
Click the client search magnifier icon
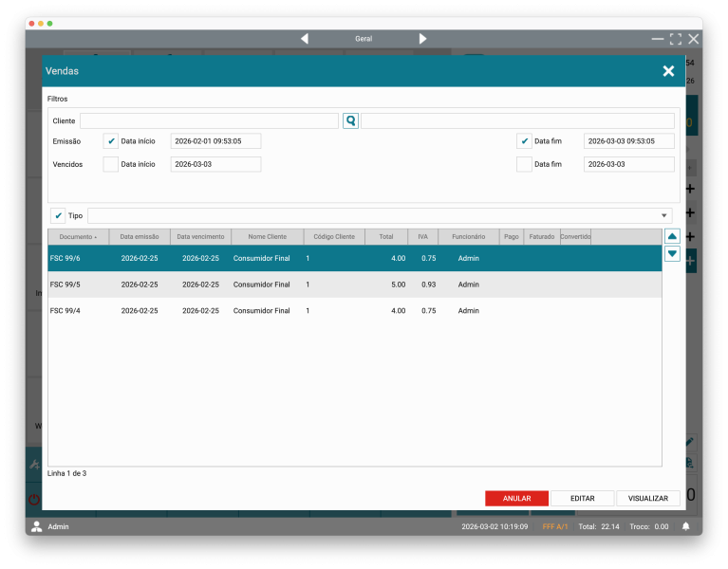[x=350, y=121]
